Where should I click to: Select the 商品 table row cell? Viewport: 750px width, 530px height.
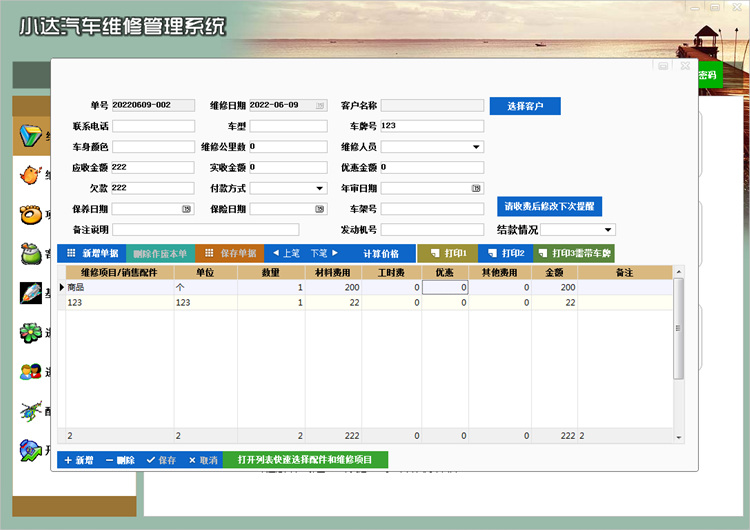pos(120,287)
